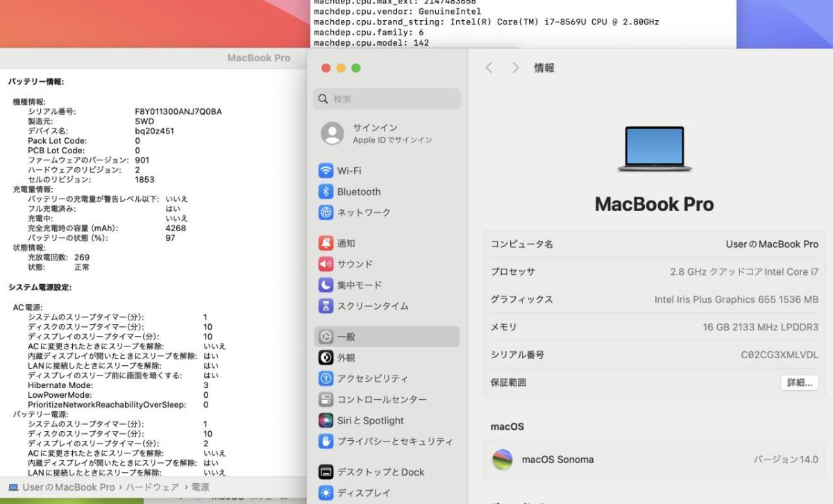
Task: Open アクセシビリティ settings icon
Action: [326, 379]
